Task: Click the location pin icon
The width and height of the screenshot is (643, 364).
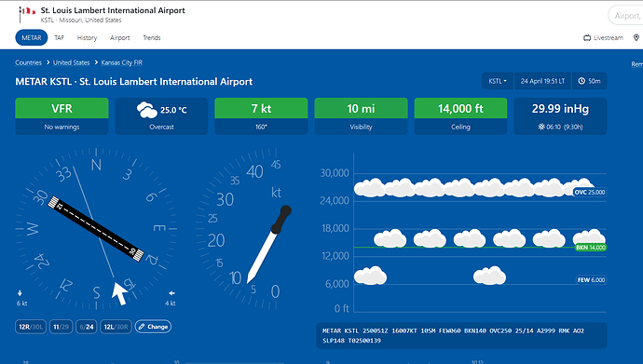Action: (x=636, y=37)
